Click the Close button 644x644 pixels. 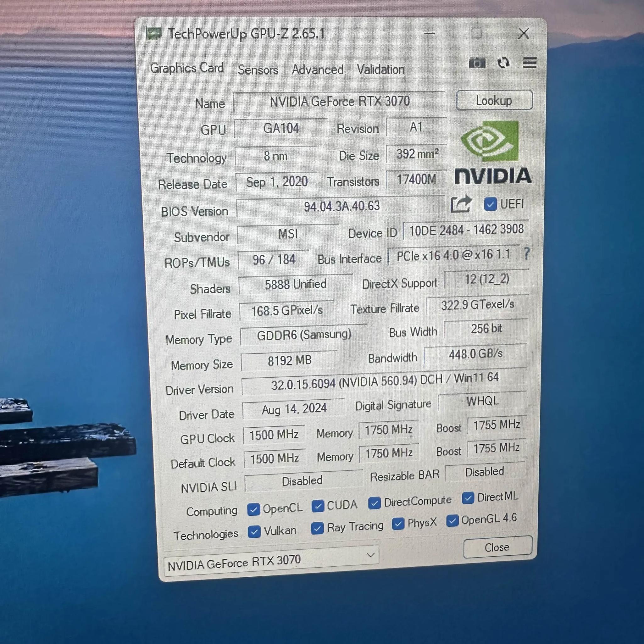497,547
